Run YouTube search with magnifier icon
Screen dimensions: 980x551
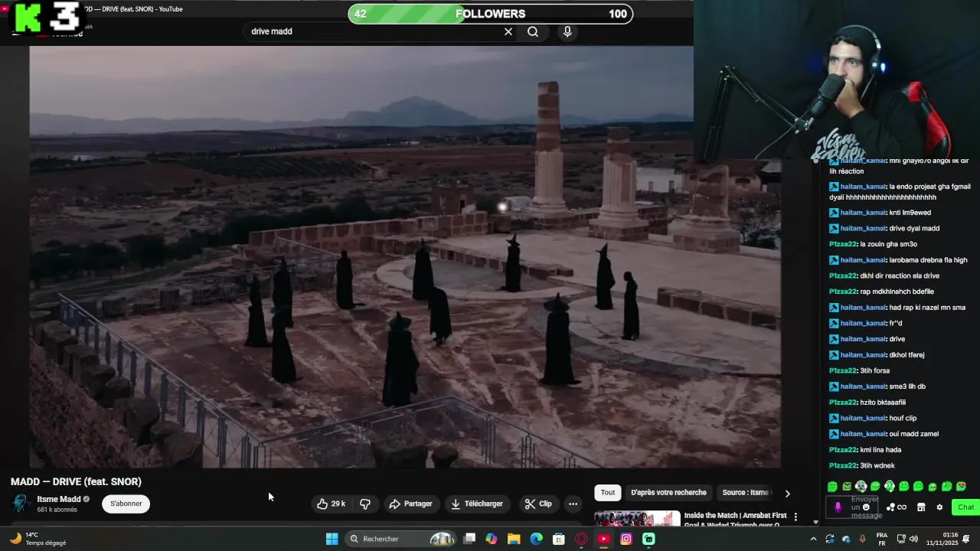pyautogui.click(x=533, y=31)
